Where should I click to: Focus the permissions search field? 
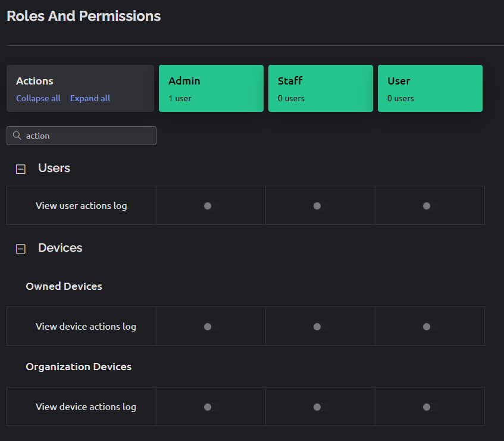click(82, 136)
